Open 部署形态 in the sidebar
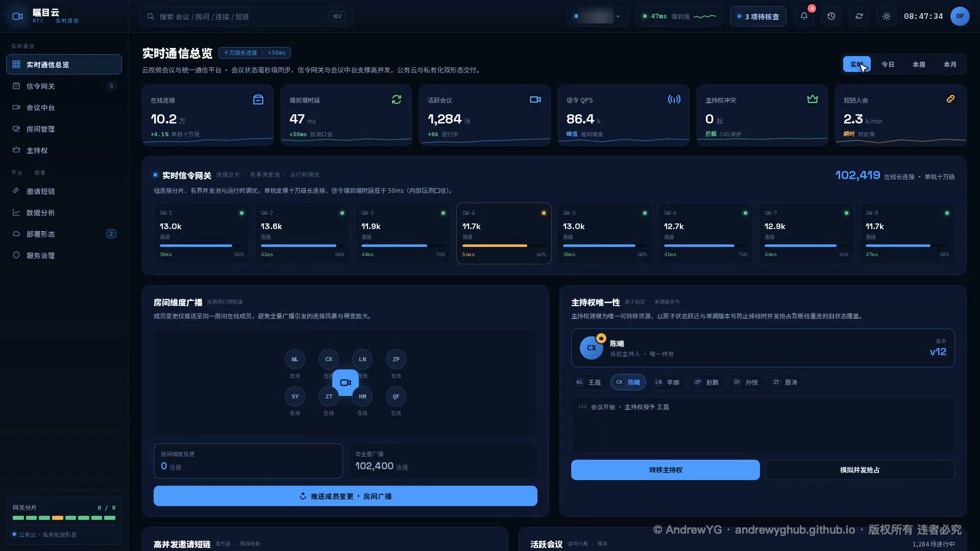This screenshot has width=980, height=551. (64, 234)
